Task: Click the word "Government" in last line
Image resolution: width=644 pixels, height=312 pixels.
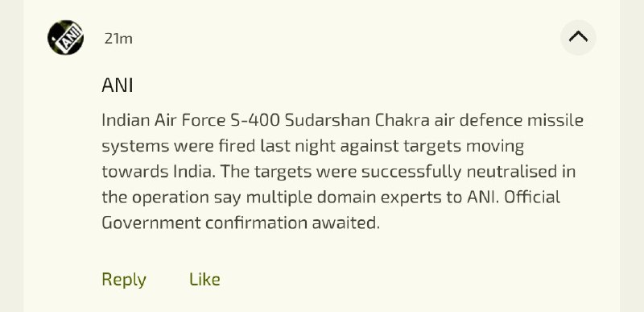Action: tap(151, 223)
